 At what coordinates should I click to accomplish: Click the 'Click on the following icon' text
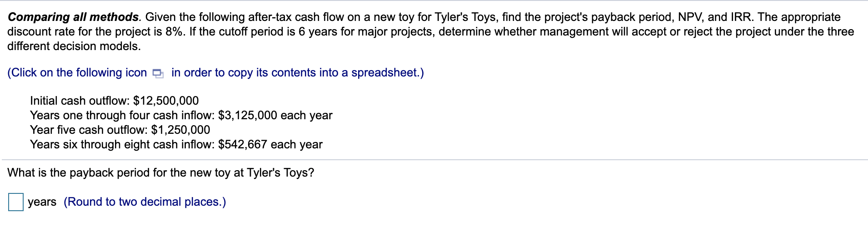point(77,73)
